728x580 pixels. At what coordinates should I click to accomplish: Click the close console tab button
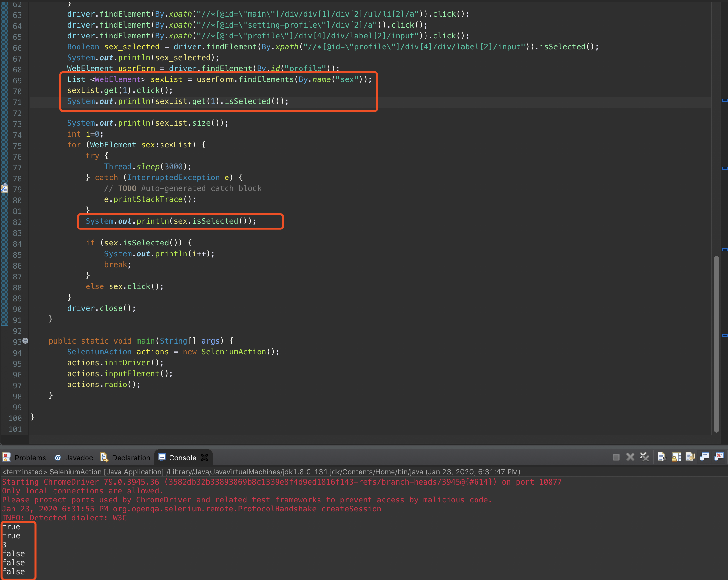click(205, 458)
